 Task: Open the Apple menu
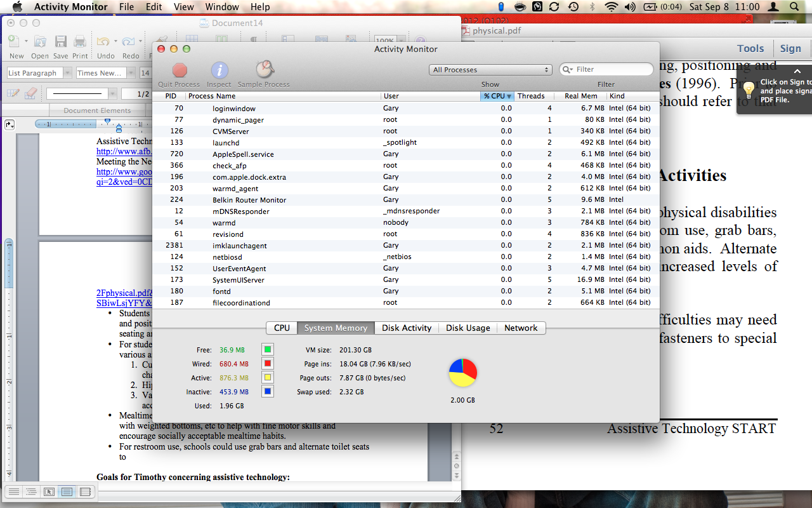(x=17, y=7)
